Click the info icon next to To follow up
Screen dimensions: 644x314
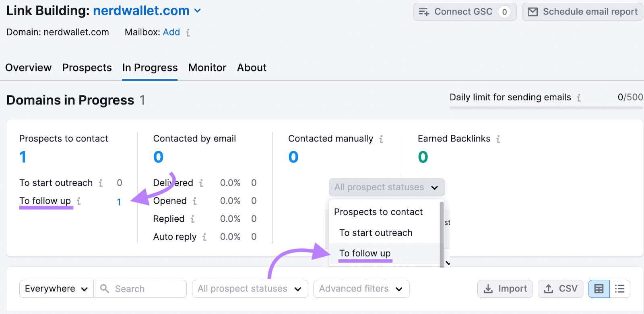(x=79, y=201)
